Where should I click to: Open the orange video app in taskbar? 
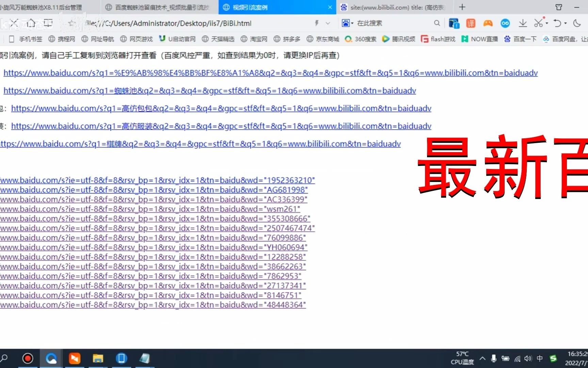point(75,358)
